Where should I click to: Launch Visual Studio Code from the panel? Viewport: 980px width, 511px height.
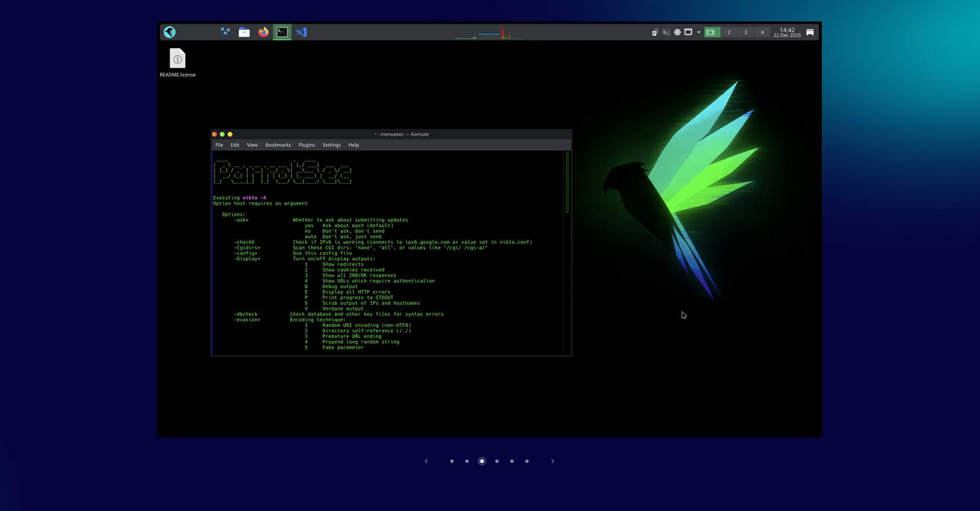tap(302, 32)
